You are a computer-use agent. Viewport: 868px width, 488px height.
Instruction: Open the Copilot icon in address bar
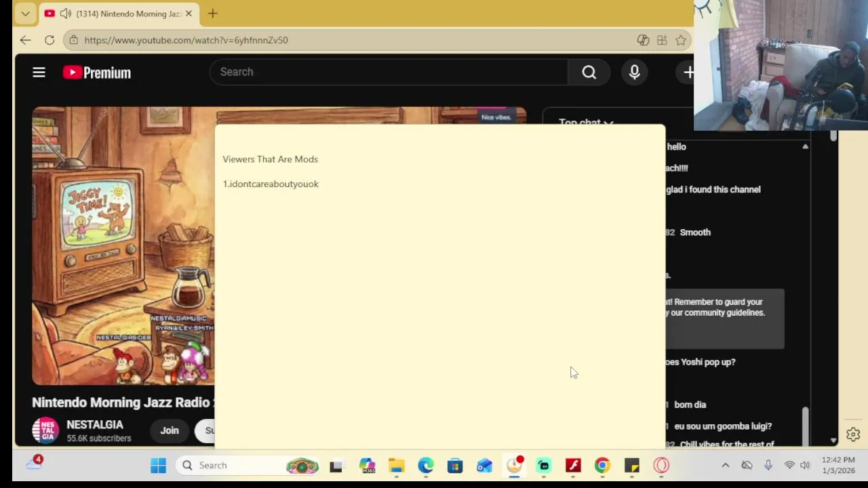643,40
